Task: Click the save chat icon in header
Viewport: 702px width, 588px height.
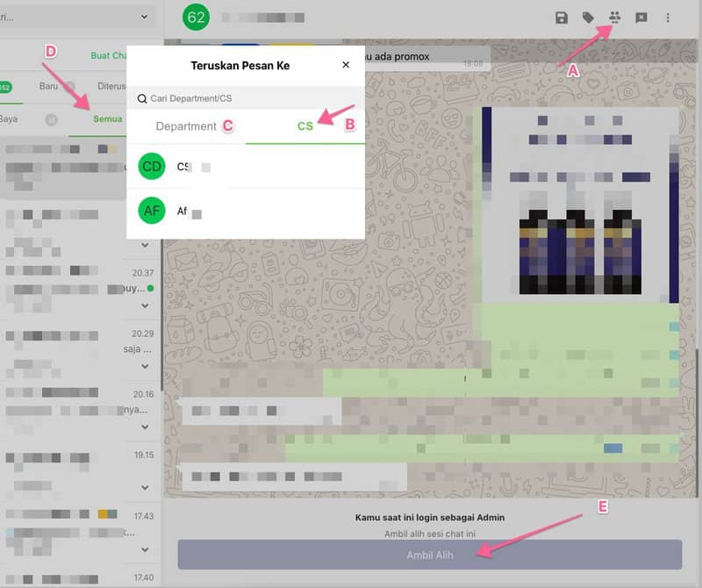Action: (x=562, y=18)
